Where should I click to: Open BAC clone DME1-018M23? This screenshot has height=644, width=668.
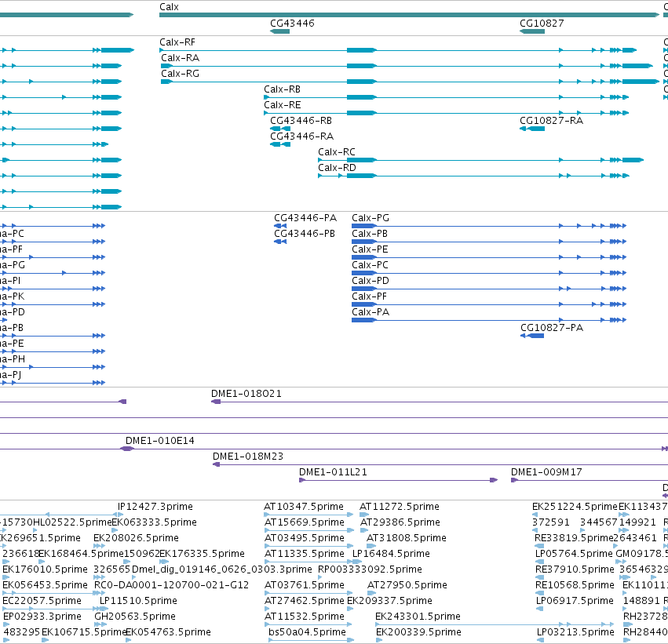[440, 465]
